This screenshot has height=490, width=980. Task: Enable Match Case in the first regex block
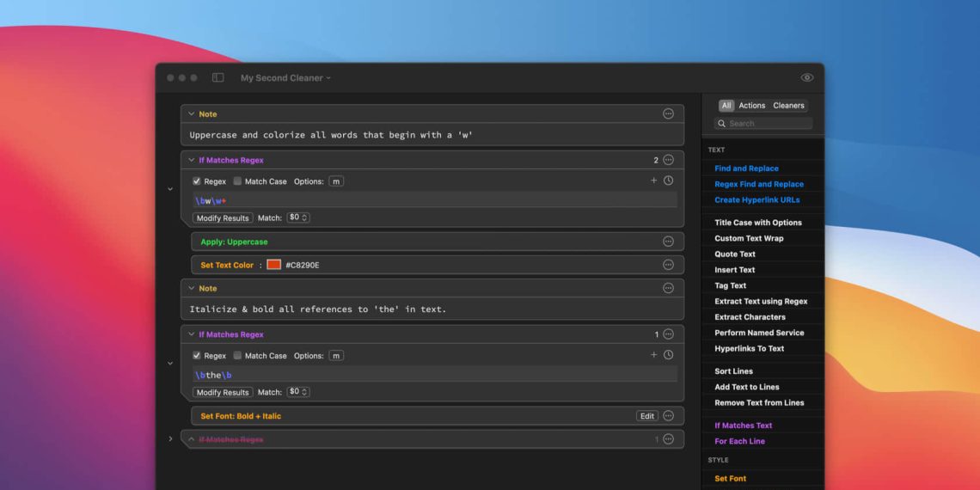238,181
